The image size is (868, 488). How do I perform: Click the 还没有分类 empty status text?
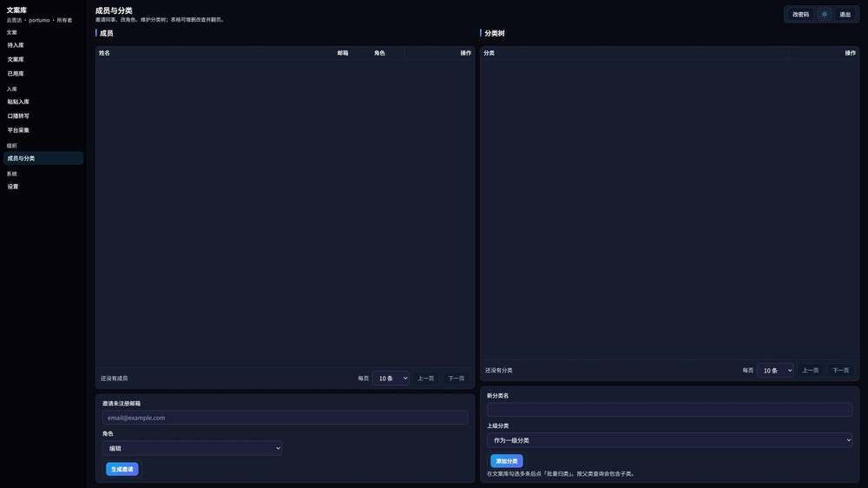[x=499, y=371]
